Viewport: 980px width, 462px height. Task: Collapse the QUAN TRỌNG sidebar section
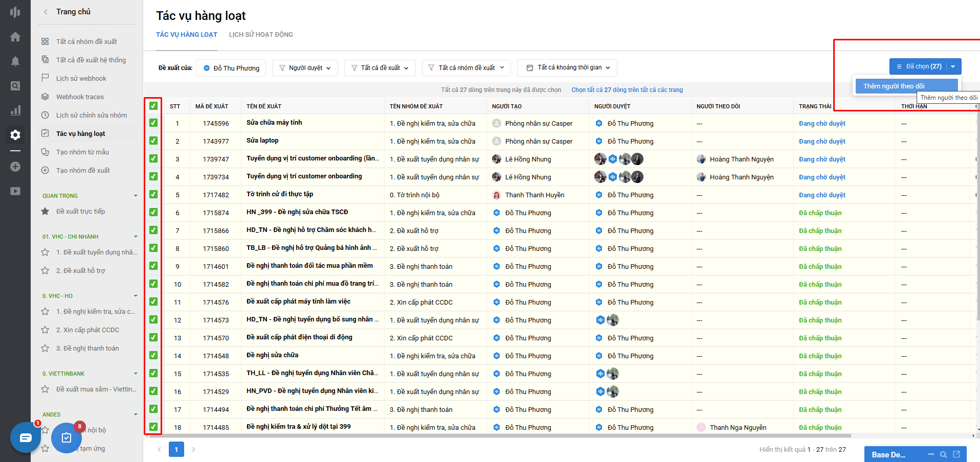136,196
